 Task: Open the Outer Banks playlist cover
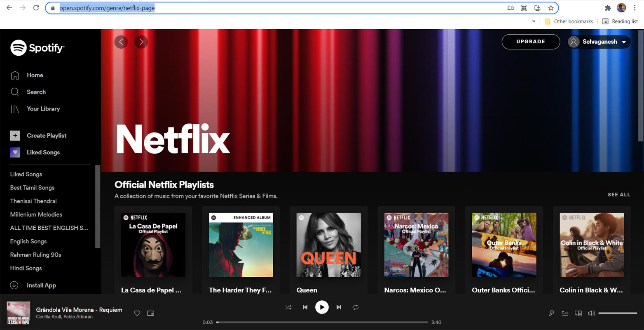point(504,245)
